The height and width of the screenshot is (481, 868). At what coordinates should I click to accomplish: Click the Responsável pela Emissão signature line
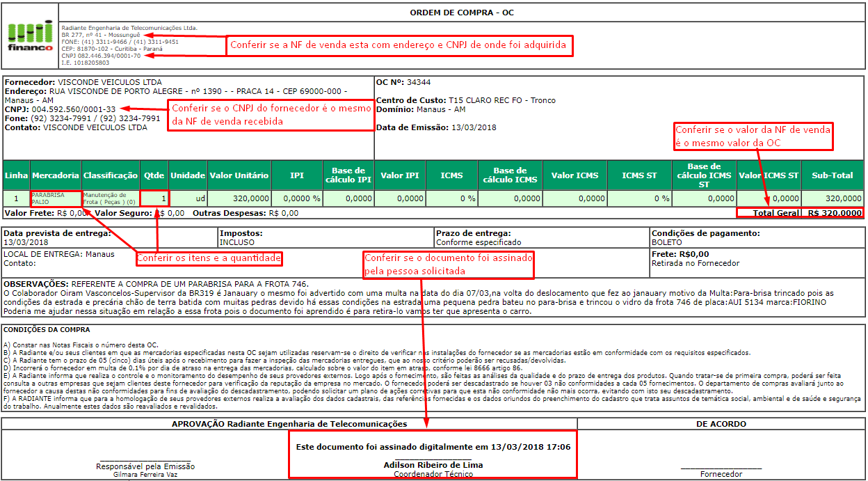145,466
